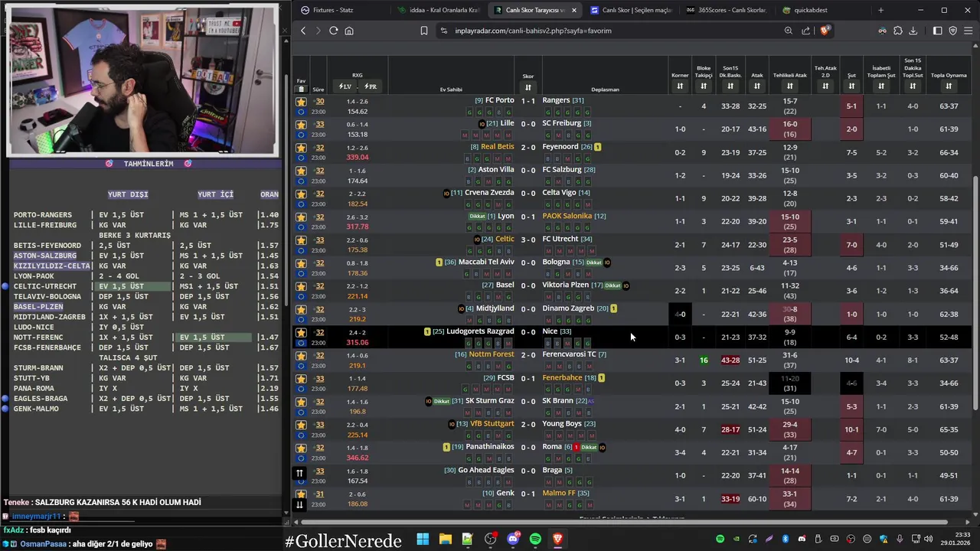Open the Nottm Forest team link
The image size is (980, 551).
tap(491, 354)
